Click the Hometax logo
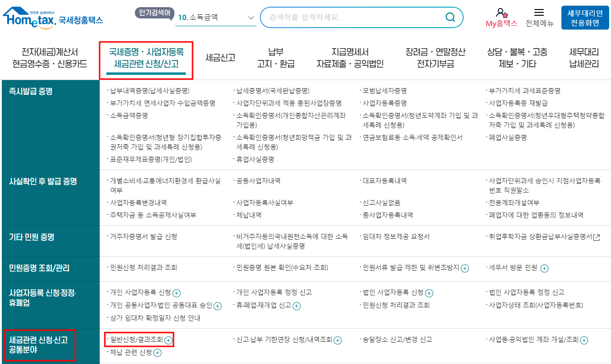Image resolution: width=611 pixels, height=364 pixels. (x=53, y=18)
